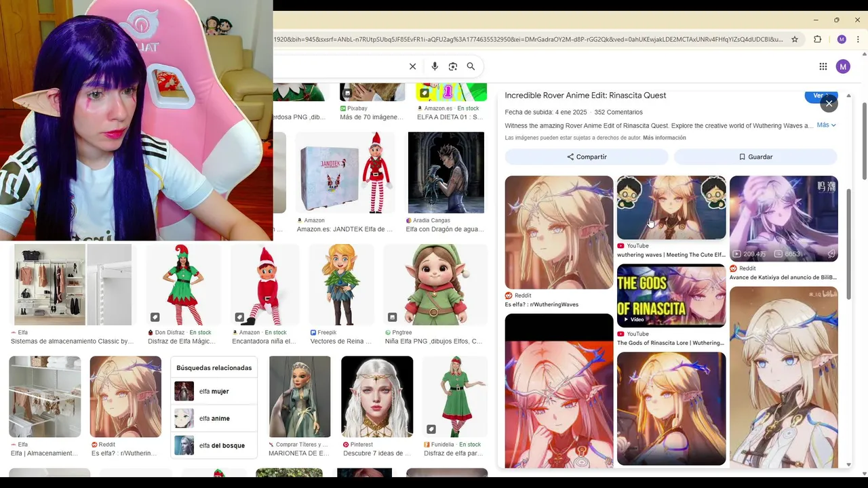The width and height of the screenshot is (868, 488).
Task: Open the Reddit Es elfa image in results grid
Action: coord(125,396)
